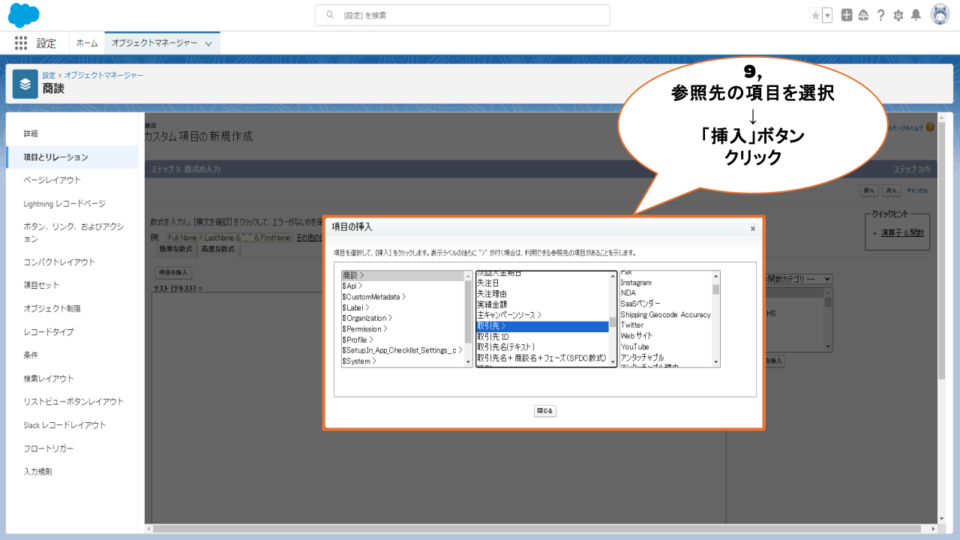Viewport: 960px width, 540px height.
Task: Open the favorites list dropdown arrow
Action: pos(827,15)
